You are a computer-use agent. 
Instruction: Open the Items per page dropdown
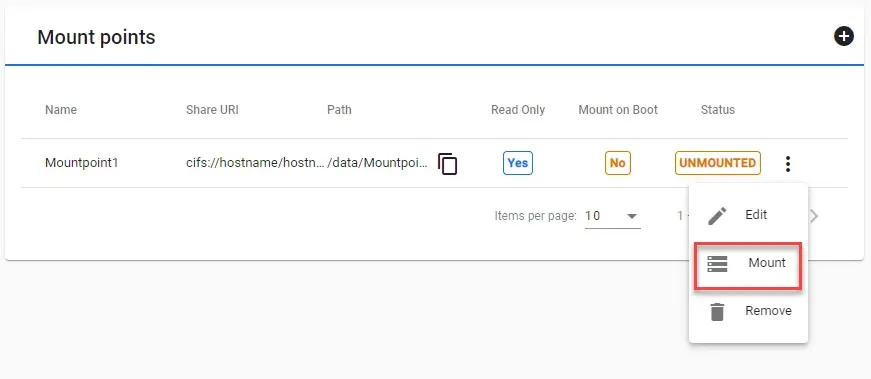point(612,216)
